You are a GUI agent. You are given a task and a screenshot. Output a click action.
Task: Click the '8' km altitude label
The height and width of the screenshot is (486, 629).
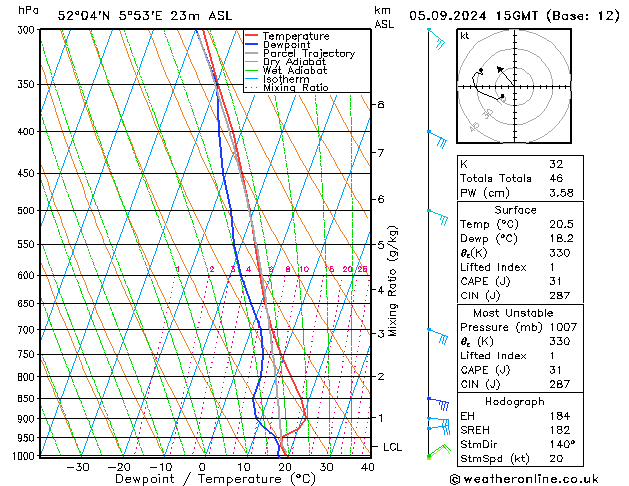pos(381,104)
